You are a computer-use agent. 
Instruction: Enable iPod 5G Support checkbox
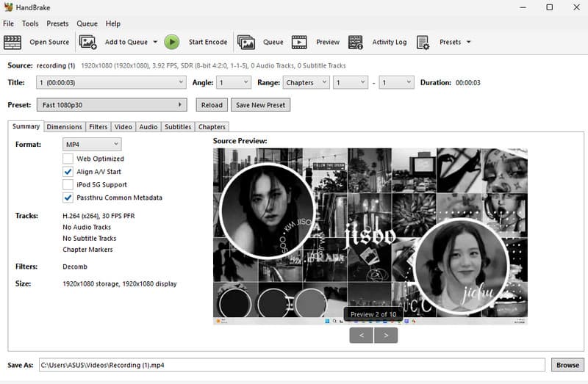pyautogui.click(x=68, y=185)
